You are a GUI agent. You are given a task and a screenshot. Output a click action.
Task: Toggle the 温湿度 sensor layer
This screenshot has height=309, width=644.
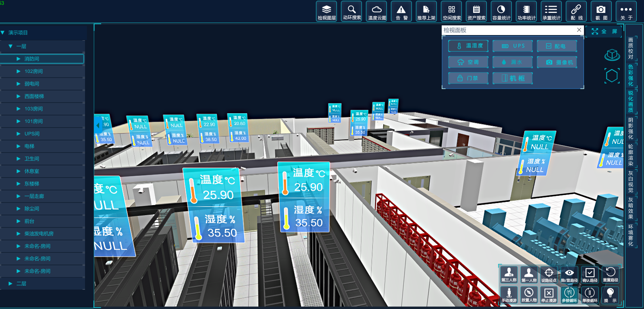point(468,46)
